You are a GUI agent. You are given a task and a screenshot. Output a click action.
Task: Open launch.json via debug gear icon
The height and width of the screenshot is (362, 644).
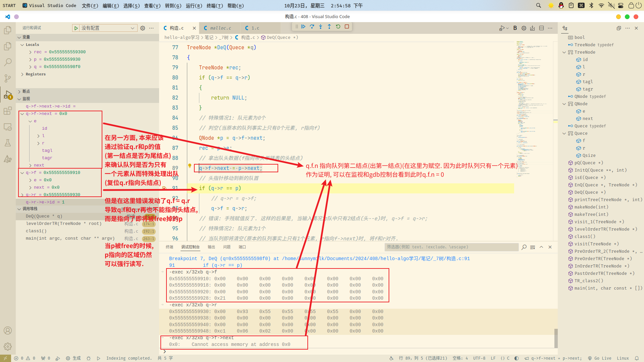[x=143, y=28]
